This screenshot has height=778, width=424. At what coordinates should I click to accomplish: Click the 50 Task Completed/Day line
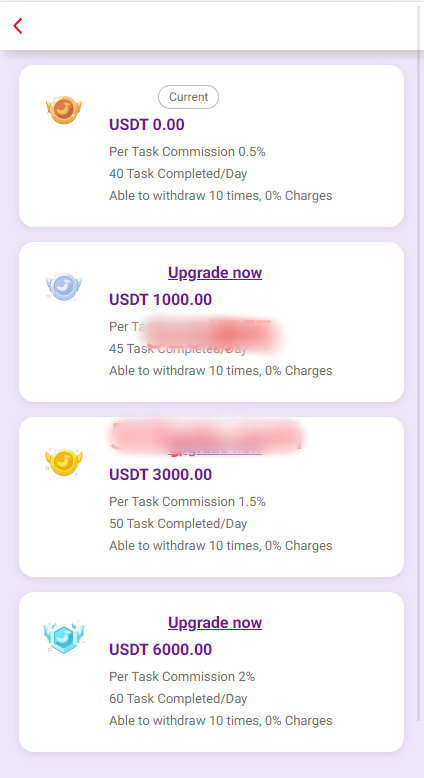tap(178, 523)
